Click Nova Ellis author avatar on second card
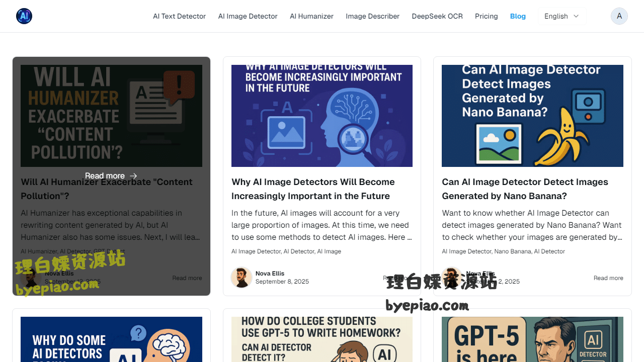644x362 pixels. tap(242, 277)
